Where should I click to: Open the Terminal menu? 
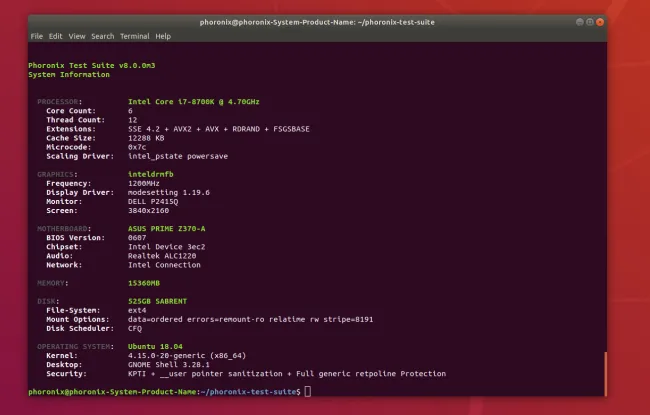[x=135, y=36]
